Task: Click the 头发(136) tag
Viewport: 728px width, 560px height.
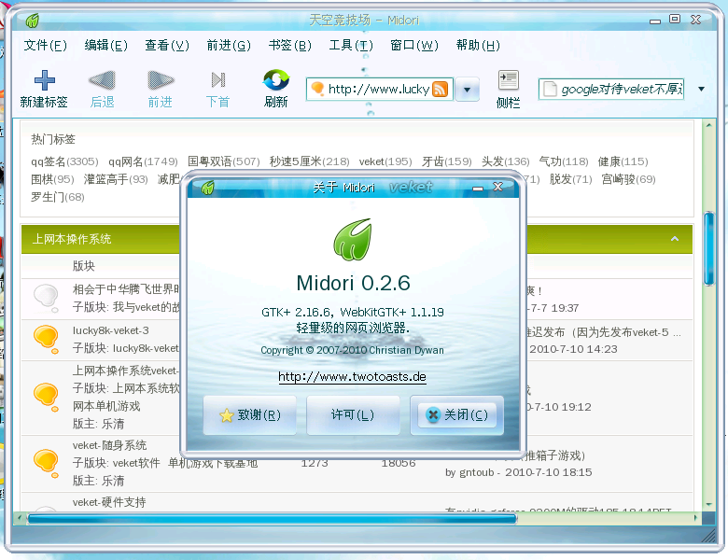Action: click(x=506, y=161)
